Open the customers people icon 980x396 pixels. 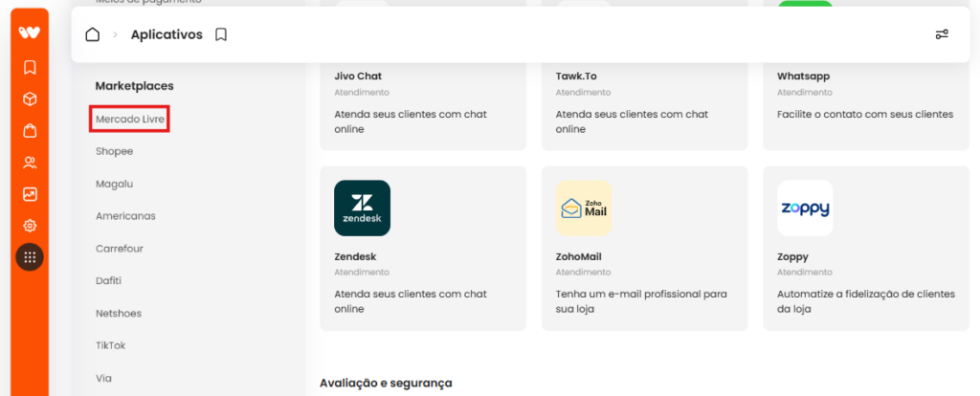point(30,163)
